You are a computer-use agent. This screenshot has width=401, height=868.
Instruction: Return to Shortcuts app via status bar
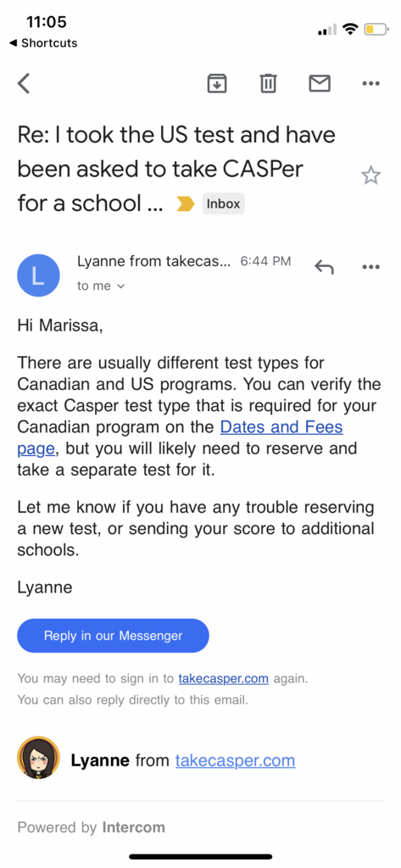[x=43, y=43]
